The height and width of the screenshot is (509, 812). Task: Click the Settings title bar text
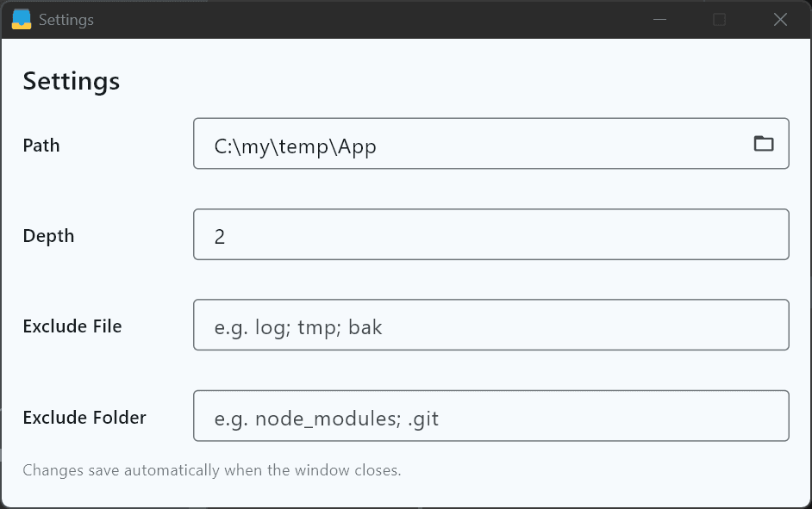point(66,19)
